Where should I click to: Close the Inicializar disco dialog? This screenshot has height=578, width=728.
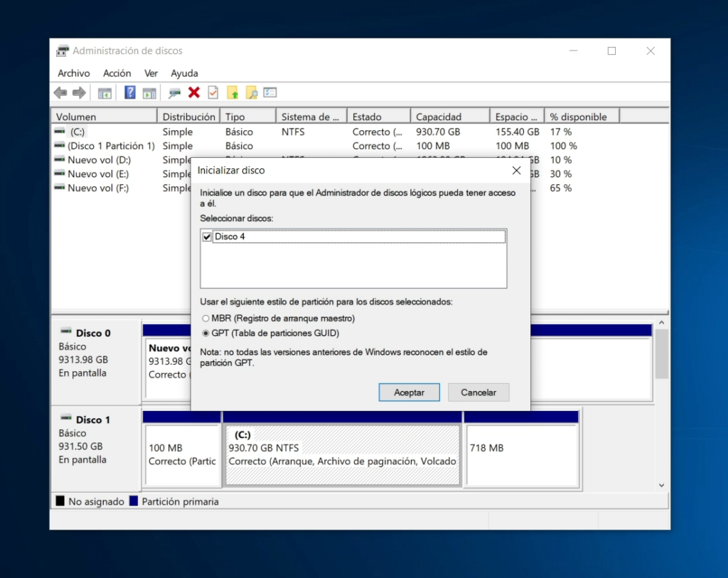(516, 171)
